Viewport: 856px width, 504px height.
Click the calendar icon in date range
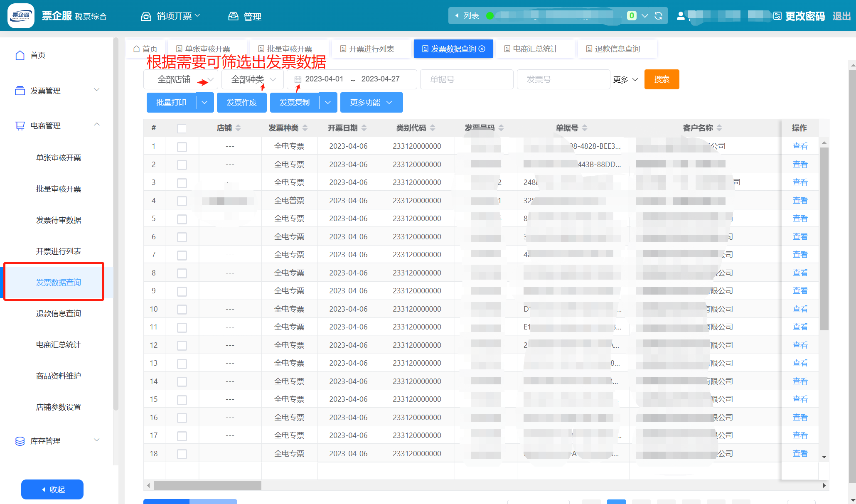(x=298, y=79)
